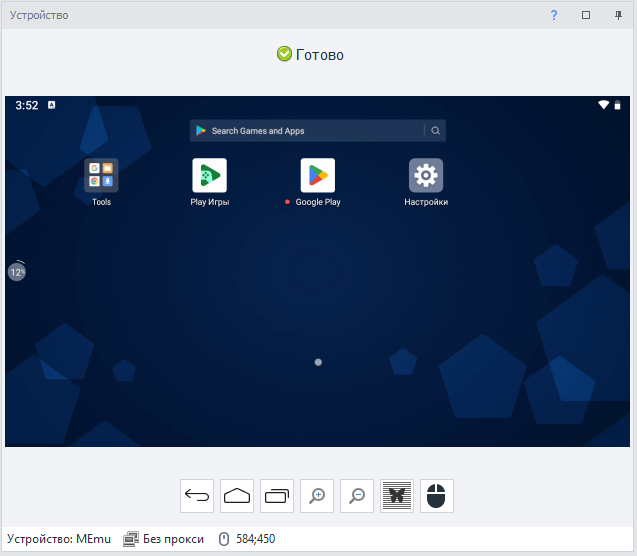Screen dimensions: 637x556
Task: Click the butterfly icon toolbar button
Action: (x=397, y=496)
